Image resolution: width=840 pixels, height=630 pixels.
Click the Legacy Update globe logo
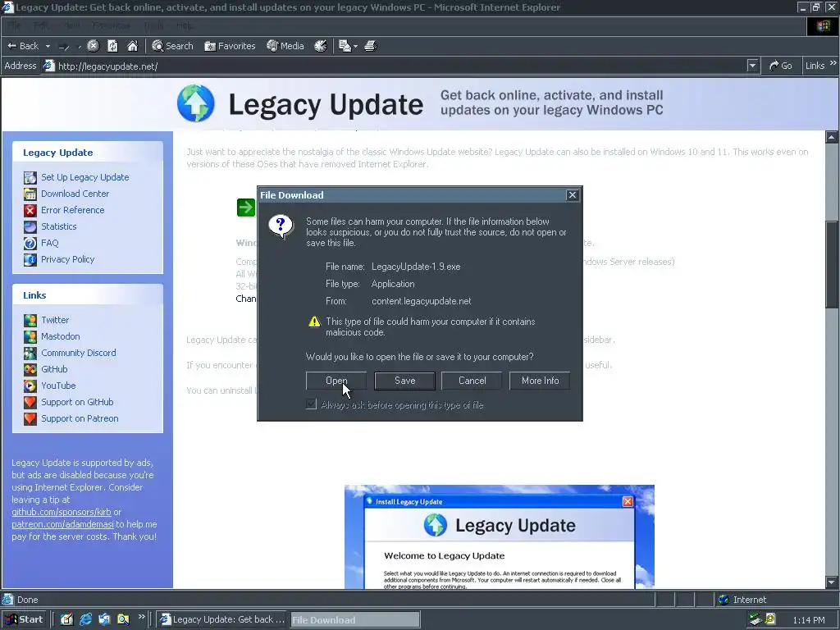[196, 103]
